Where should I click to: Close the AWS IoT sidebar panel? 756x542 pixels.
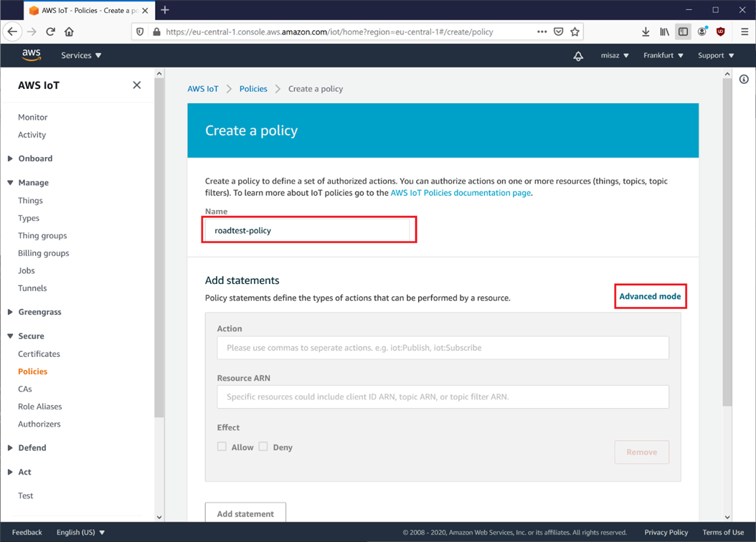pyautogui.click(x=137, y=85)
